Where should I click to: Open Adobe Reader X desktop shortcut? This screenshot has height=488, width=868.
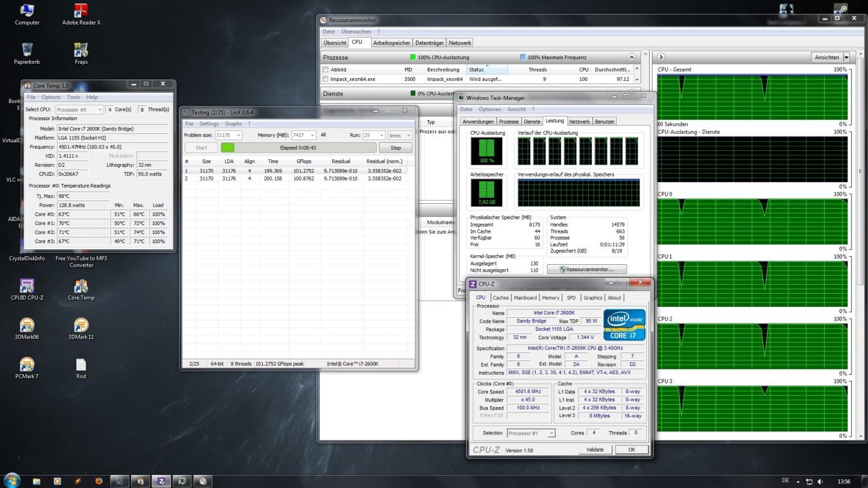click(x=81, y=14)
